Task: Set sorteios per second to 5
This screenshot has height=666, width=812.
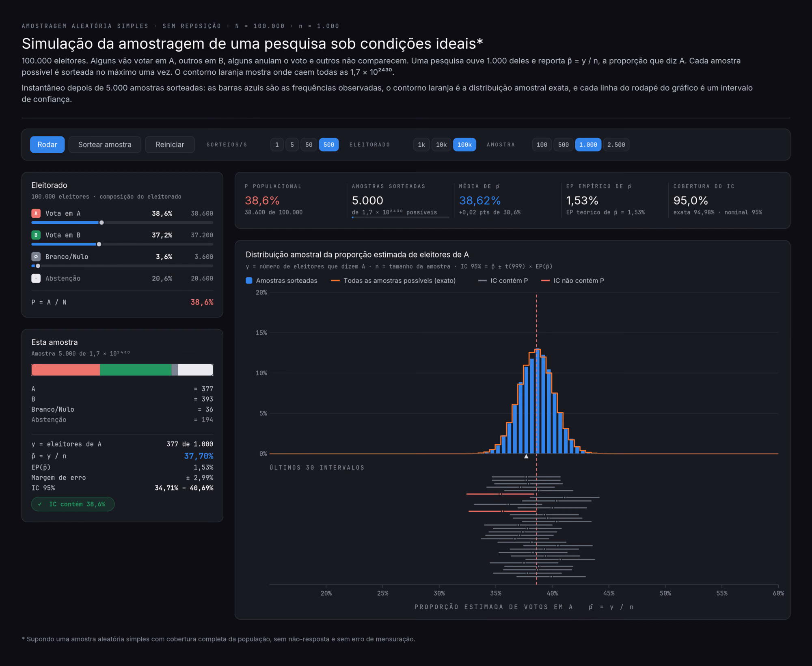Action: pyautogui.click(x=292, y=145)
